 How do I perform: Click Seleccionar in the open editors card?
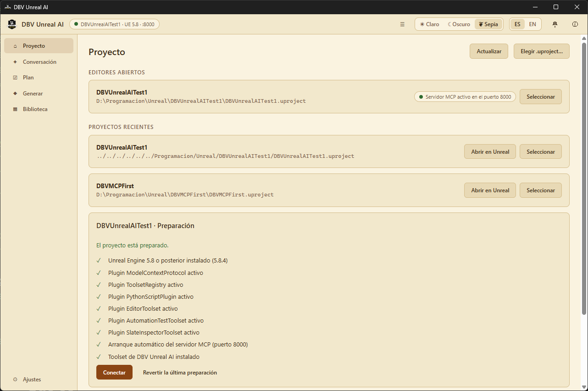pyautogui.click(x=541, y=97)
